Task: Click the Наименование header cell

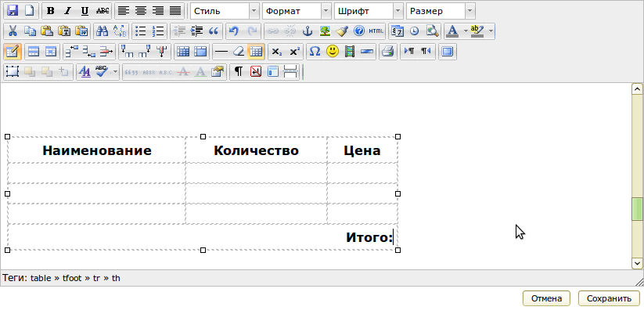Action: point(96,150)
